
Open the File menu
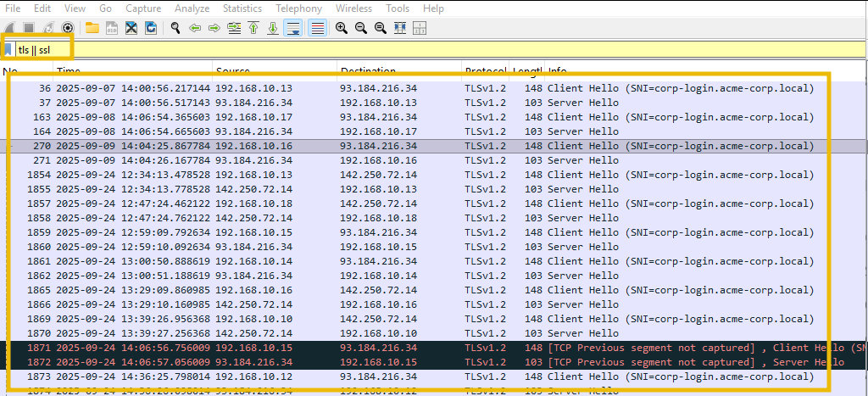click(13, 8)
